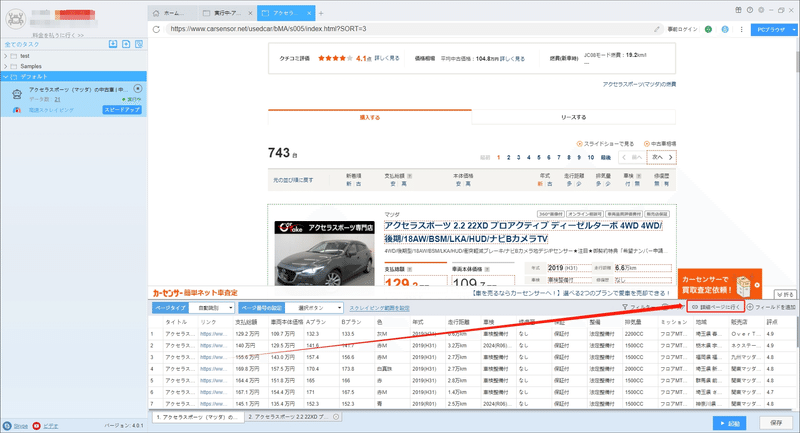Collapse the デフォルト folder
This screenshot has width=800, height=433.
(x=6, y=77)
